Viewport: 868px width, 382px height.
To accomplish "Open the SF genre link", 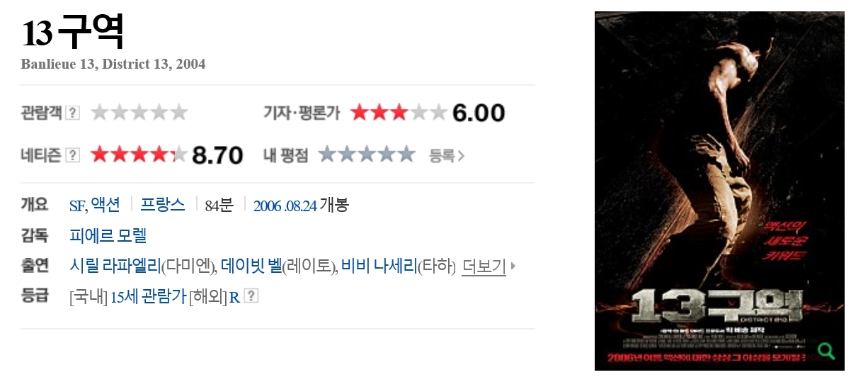I will point(77,206).
